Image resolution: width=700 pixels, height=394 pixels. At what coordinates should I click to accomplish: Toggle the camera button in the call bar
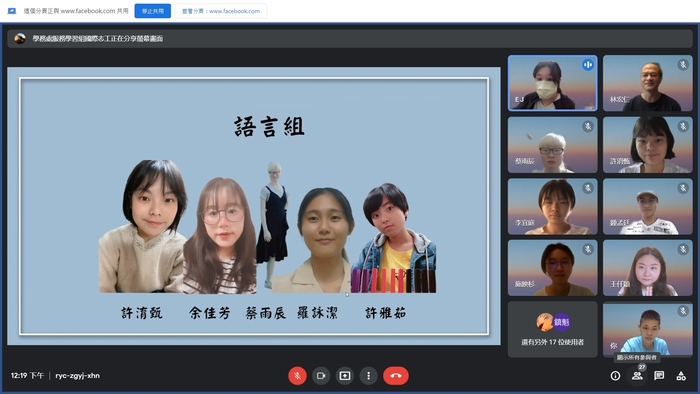tap(321, 376)
